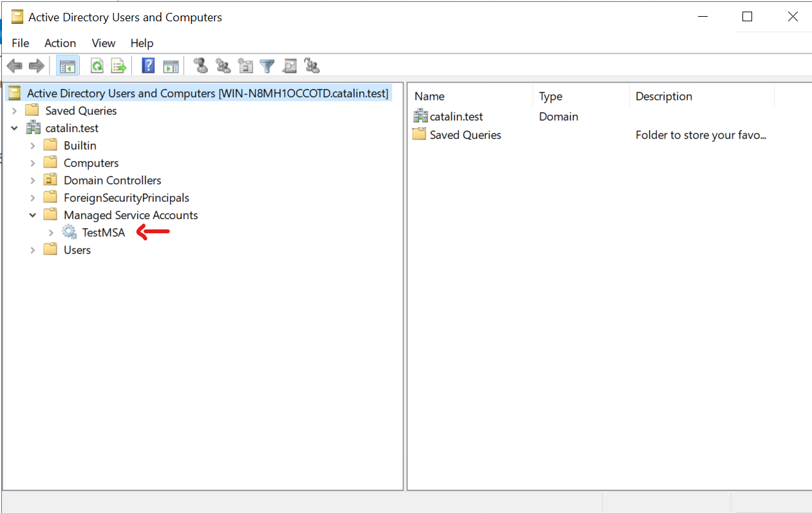Viewport: 812px width, 513px height.
Task: Collapse the catalin.test domain node
Action: (14, 128)
